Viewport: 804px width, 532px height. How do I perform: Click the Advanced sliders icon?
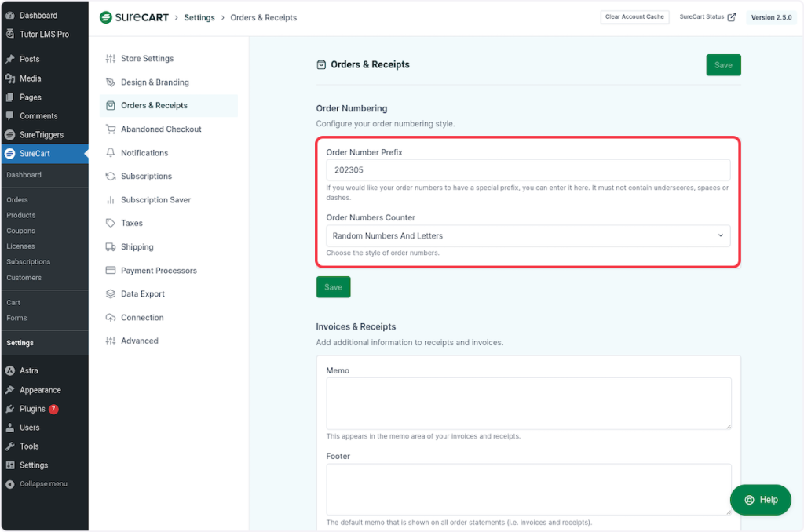coord(111,341)
